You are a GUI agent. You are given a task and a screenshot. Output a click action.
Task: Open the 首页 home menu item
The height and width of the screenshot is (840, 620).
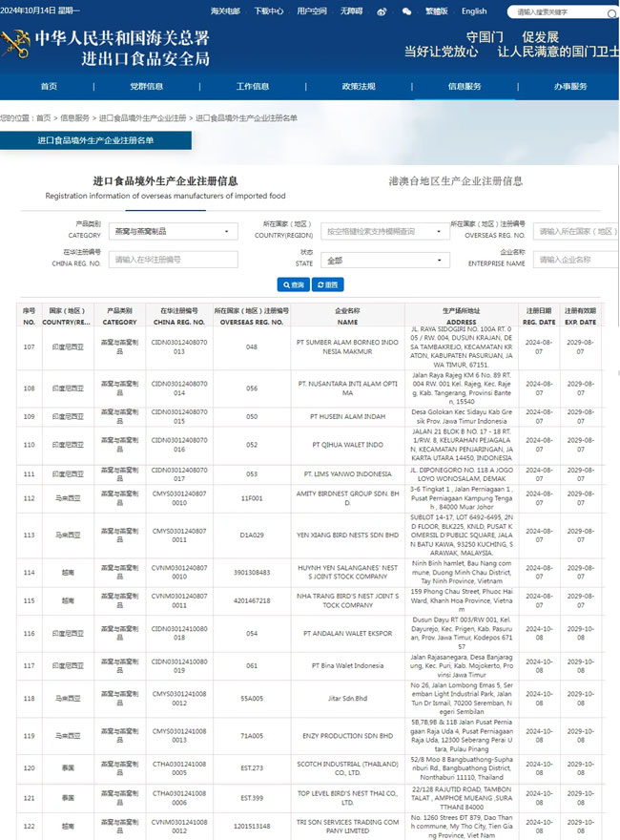point(49,86)
